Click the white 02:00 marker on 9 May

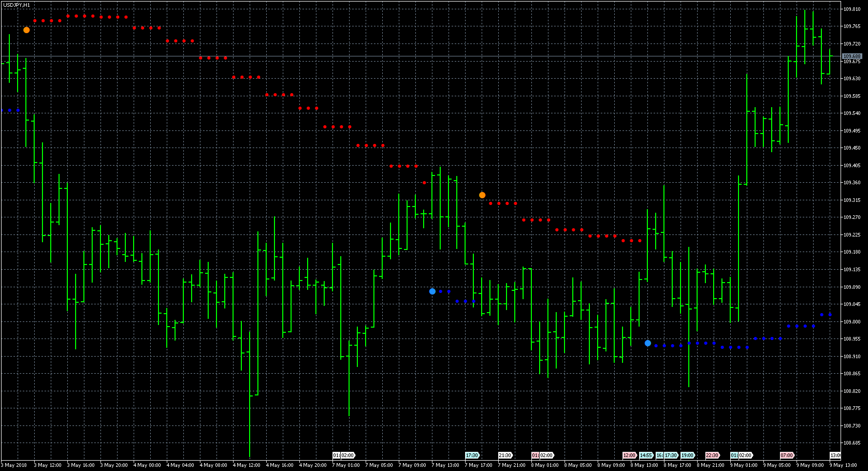coord(745,455)
